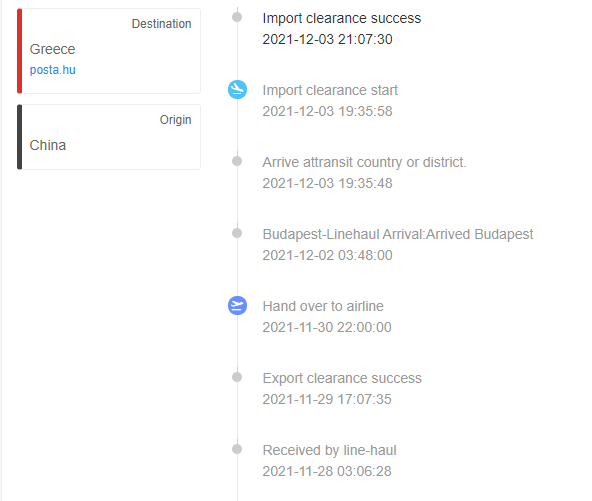Click the blue airplane landing icon
This screenshot has height=501, width=592.
tap(237, 89)
